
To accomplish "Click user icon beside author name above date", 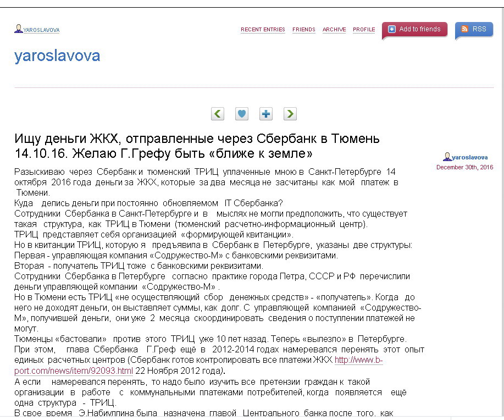I will point(447,157).
